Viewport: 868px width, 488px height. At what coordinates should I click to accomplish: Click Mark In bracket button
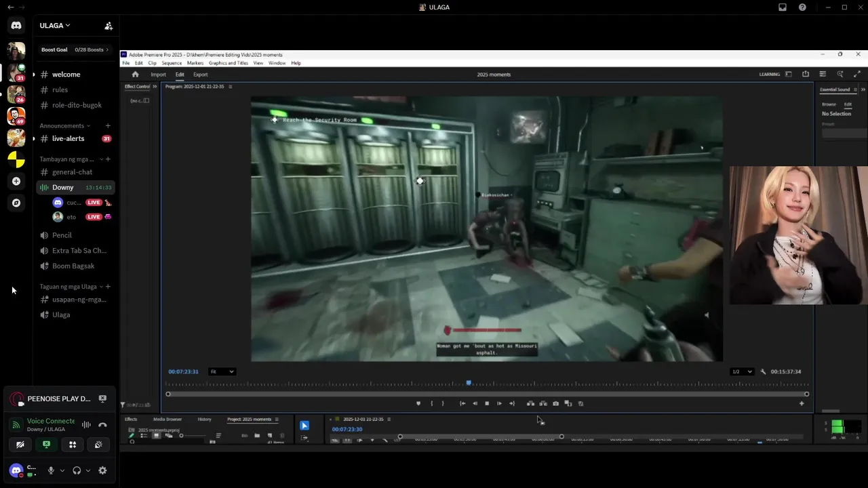431,403
